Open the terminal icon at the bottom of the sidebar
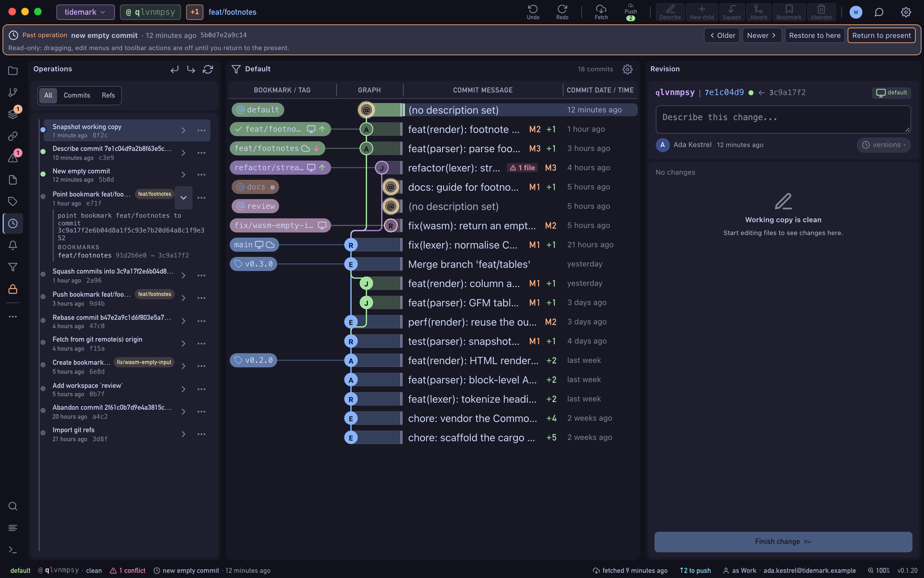 click(x=13, y=550)
